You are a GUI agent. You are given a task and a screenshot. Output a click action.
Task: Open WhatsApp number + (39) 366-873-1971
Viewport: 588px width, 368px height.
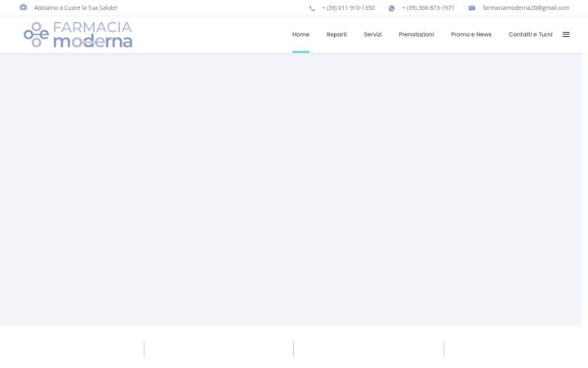pos(428,7)
